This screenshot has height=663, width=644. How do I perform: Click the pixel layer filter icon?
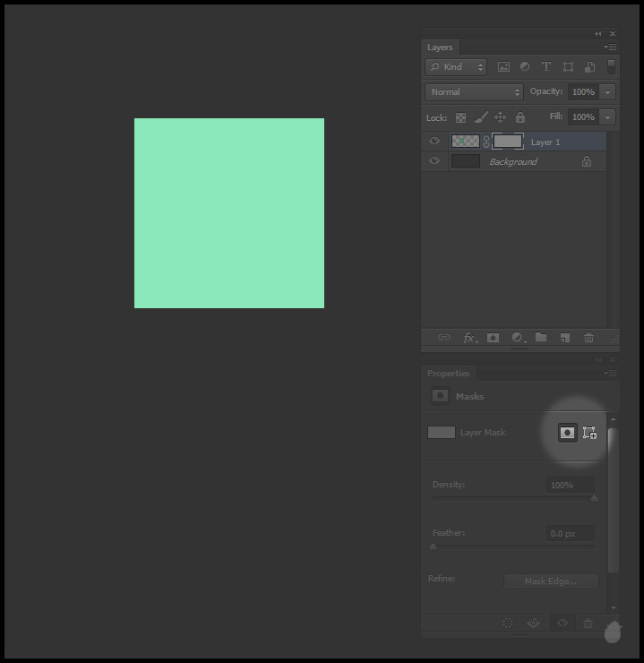(x=503, y=67)
